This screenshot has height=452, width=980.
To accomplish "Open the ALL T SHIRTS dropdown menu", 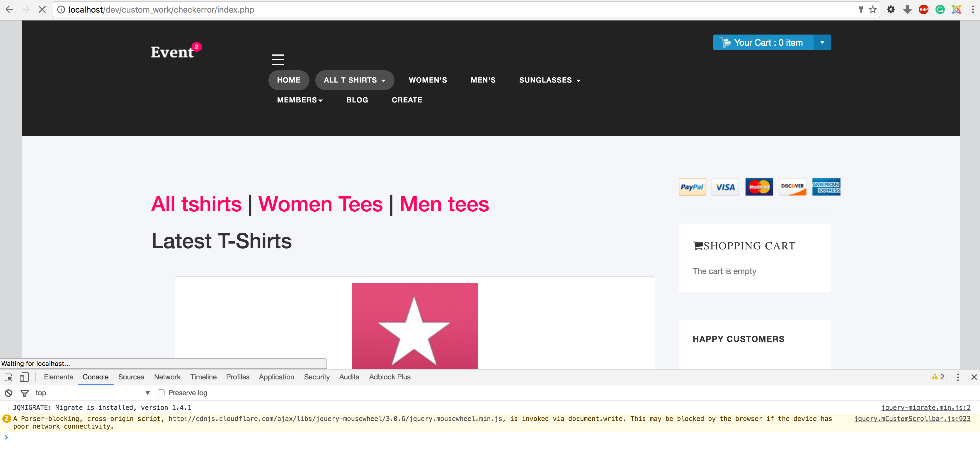I will coord(354,80).
